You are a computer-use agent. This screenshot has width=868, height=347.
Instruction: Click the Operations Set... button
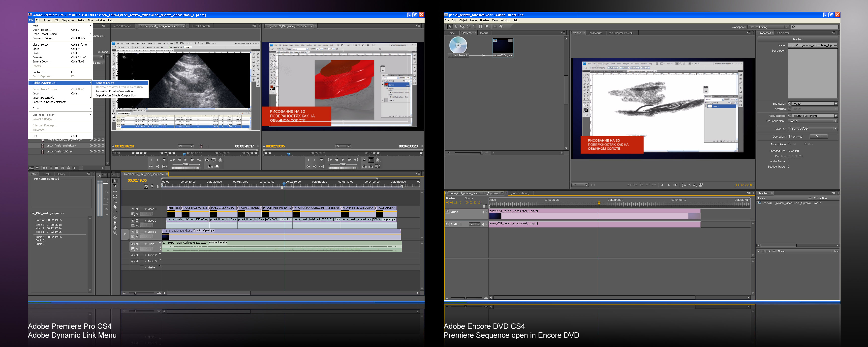[x=818, y=136]
